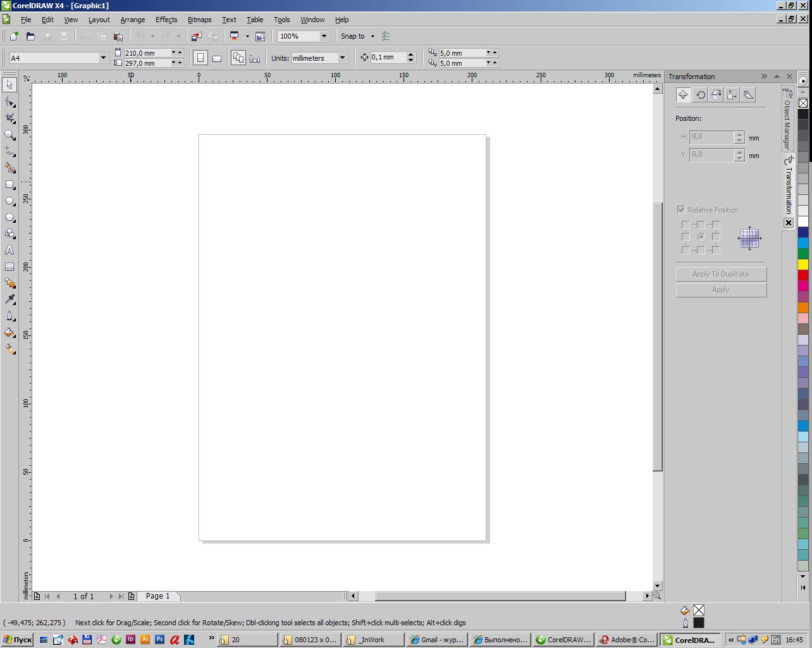Open the Bitmaps menu

point(200,20)
